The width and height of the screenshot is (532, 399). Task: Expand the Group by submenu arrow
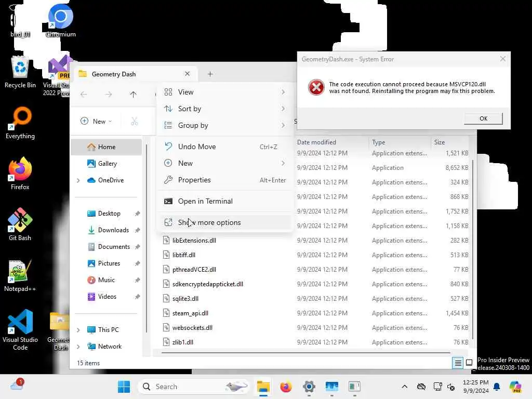coord(283,125)
